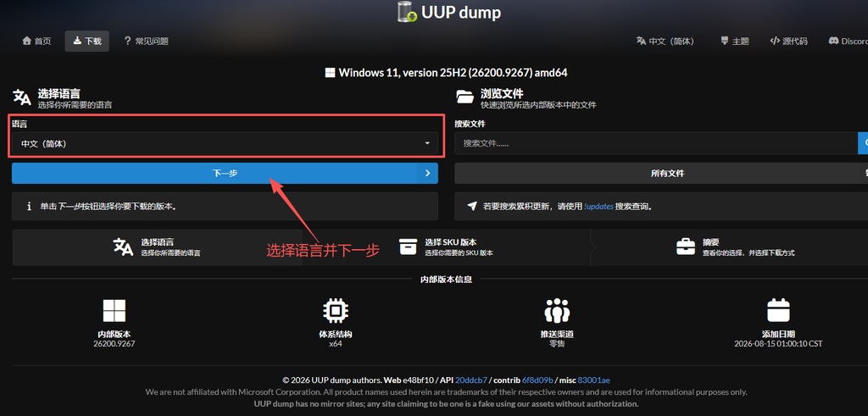Click the UUP dump logo icon
Image resolution: width=868 pixels, height=416 pixels.
(408, 12)
